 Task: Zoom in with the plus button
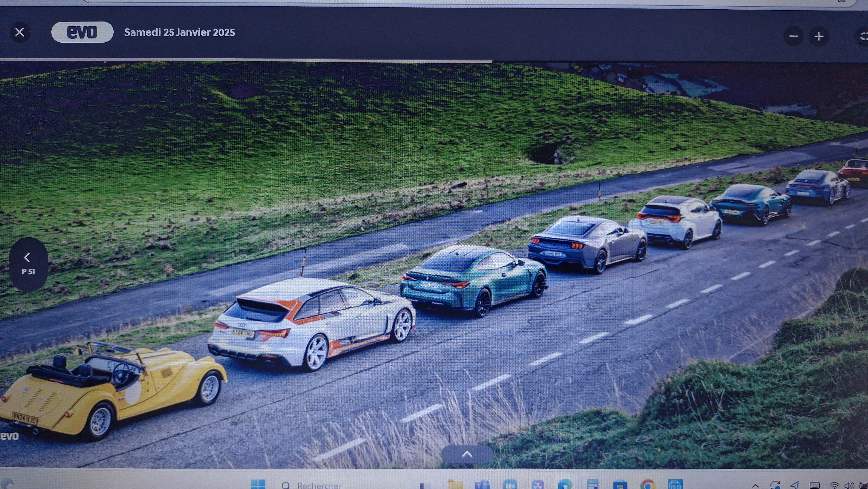click(x=819, y=36)
